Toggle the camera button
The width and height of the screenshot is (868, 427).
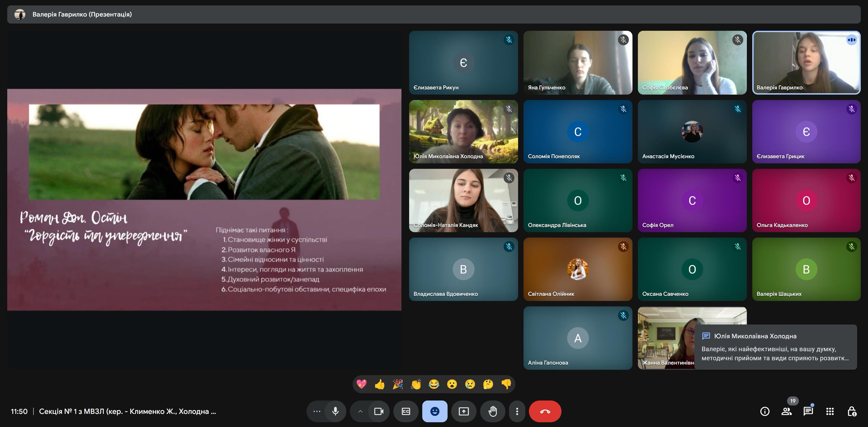(379, 411)
